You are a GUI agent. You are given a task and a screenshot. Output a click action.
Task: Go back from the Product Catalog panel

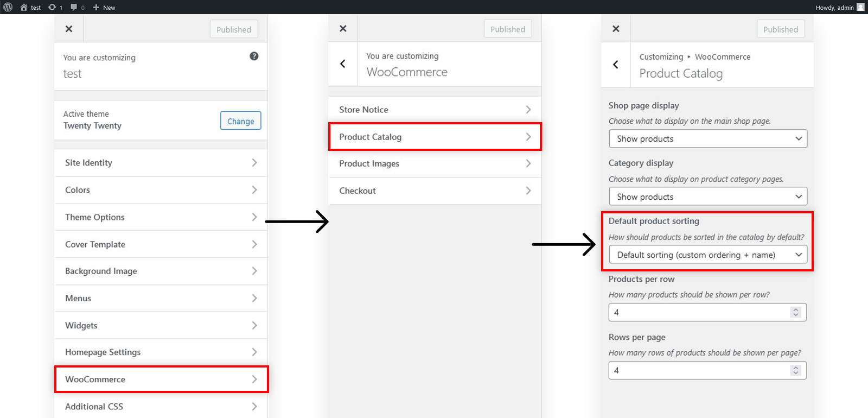616,65
